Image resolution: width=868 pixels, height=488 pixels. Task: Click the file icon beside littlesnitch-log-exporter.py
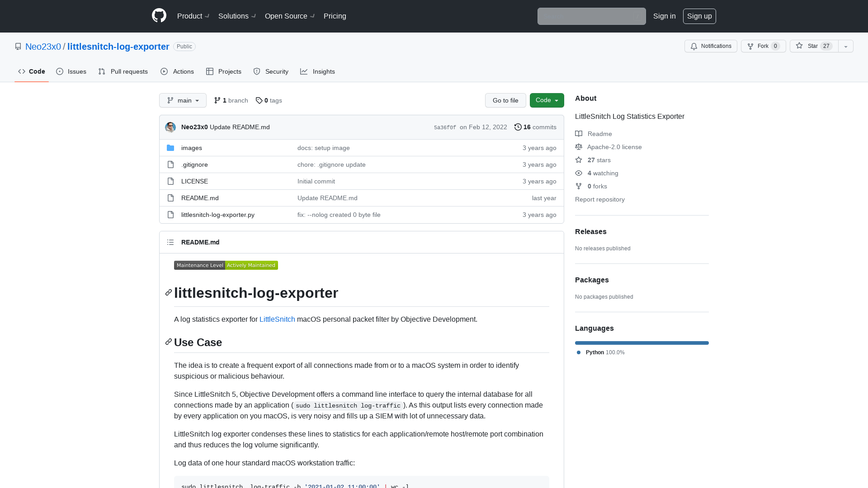[170, 215]
